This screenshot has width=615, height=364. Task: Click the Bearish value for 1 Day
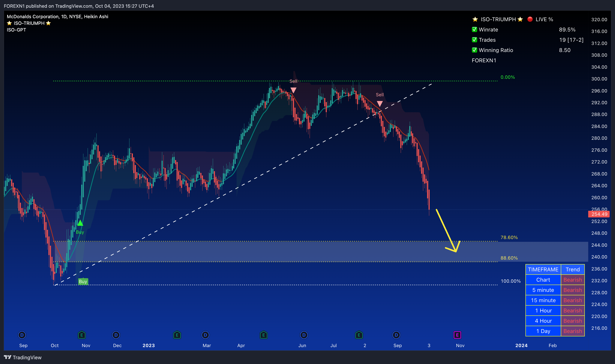click(x=573, y=331)
